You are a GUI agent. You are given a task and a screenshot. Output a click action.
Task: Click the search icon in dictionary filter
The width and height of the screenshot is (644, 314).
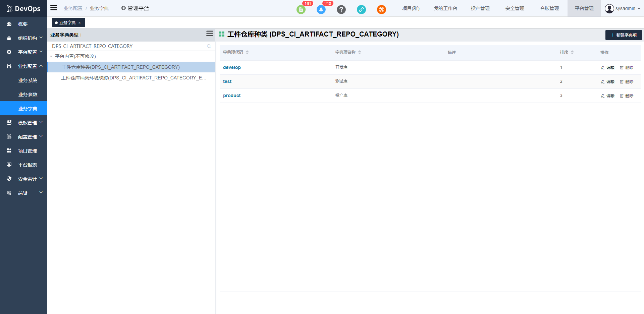coord(209,46)
